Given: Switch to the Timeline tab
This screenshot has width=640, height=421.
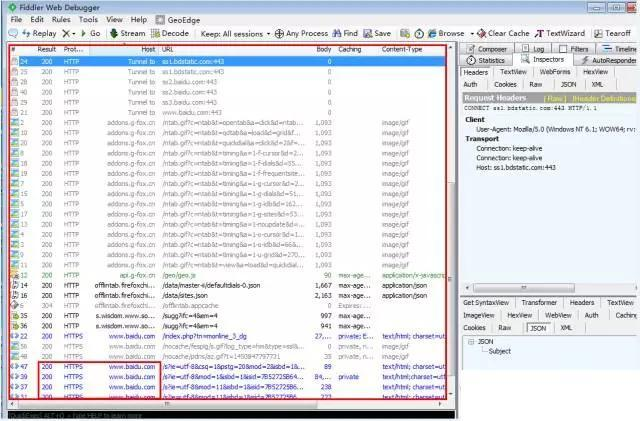Looking at the screenshot, I should (x=619, y=49).
